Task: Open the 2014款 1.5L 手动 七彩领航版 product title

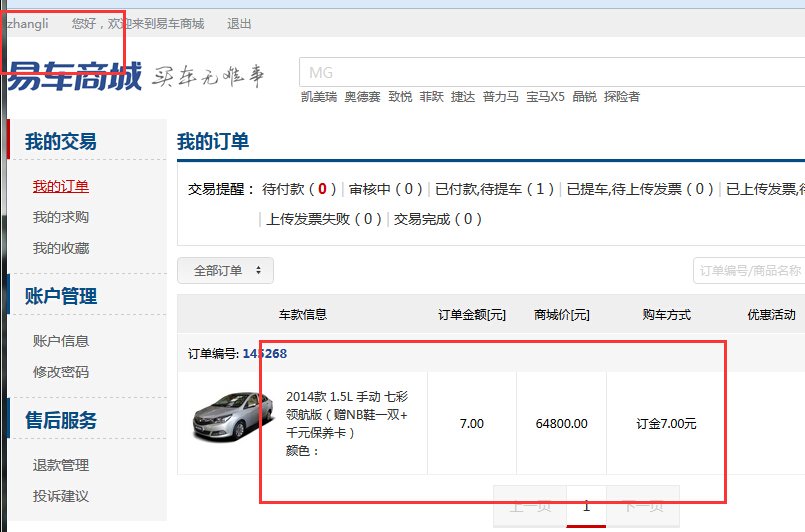Action: pos(347,414)
